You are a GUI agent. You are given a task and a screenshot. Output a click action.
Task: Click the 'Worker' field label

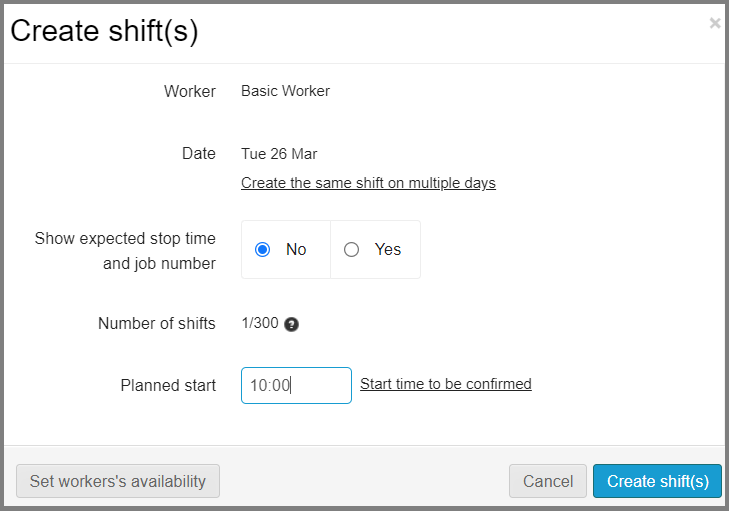(x=190, y=92)
